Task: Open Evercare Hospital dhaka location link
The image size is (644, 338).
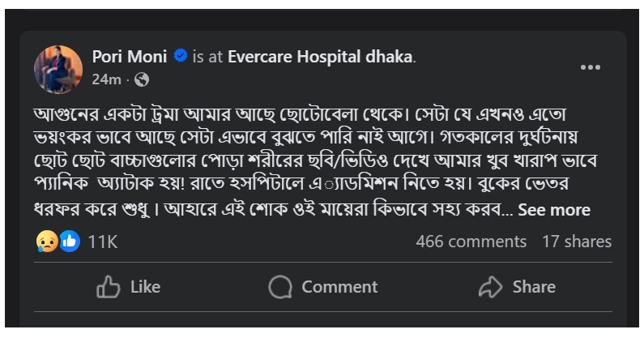Action: tap(321, 58)
